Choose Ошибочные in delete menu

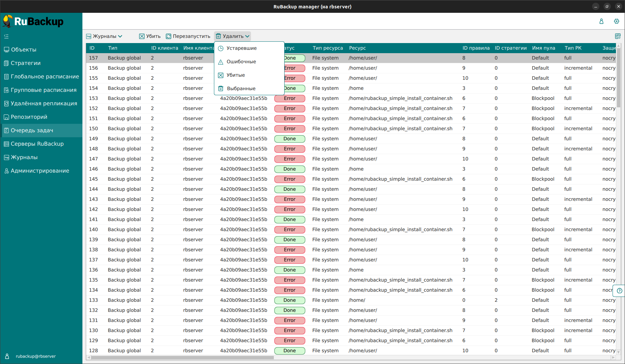click(241, 62)
